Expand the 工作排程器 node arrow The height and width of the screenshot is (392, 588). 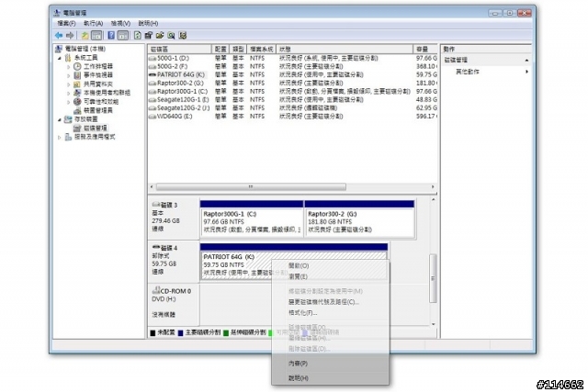coord(69,67)
